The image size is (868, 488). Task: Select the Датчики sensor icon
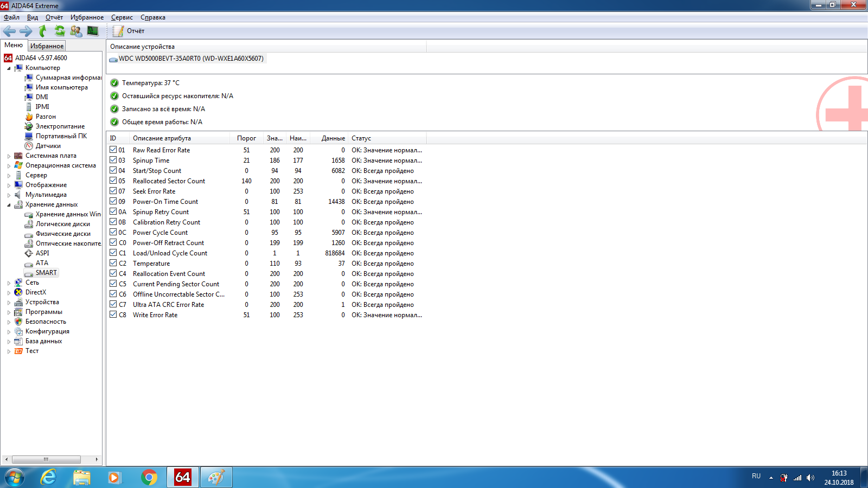coord(29,146)
